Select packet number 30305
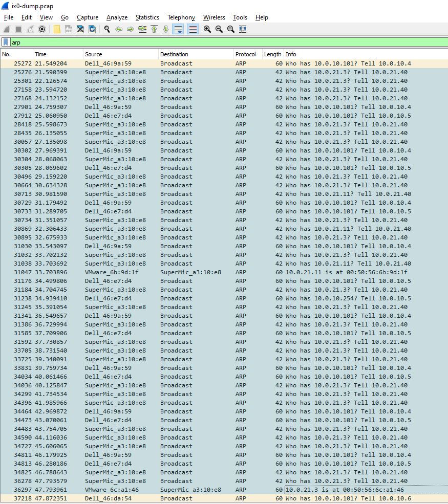 (x=224, y=168)
